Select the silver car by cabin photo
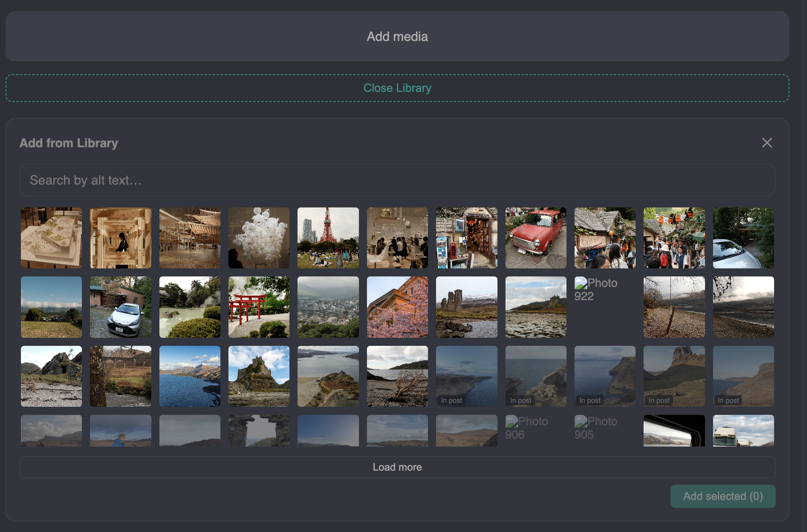The image size is (807, 532). pyautogui.click(x=120, y=307)
